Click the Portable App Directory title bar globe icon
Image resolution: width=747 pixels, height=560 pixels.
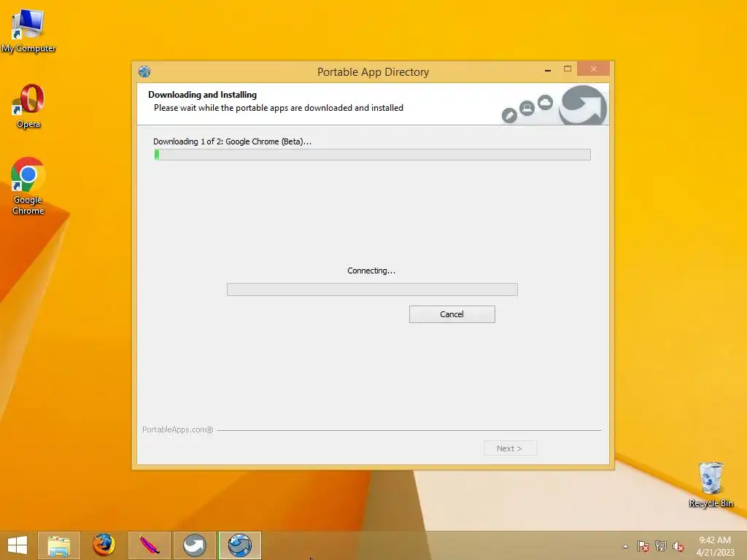pos(144,71)
